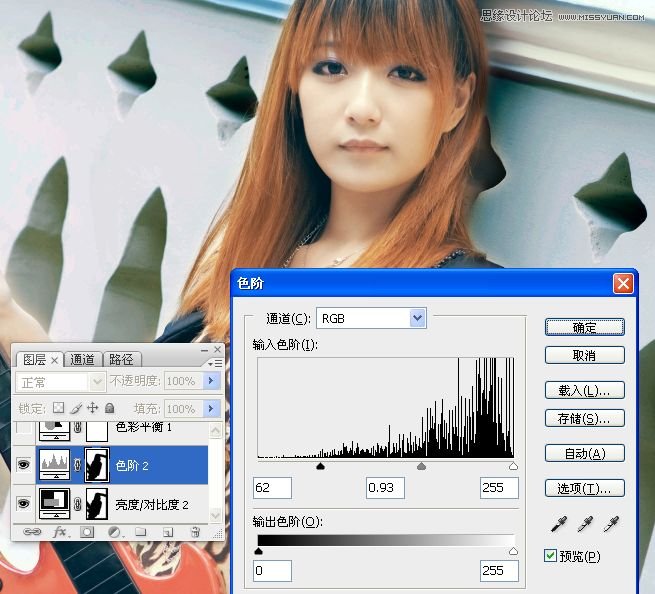This screenshot has width=655, height=594.
Task: Click the black point eyedropper in Levels
Action: 558,523
